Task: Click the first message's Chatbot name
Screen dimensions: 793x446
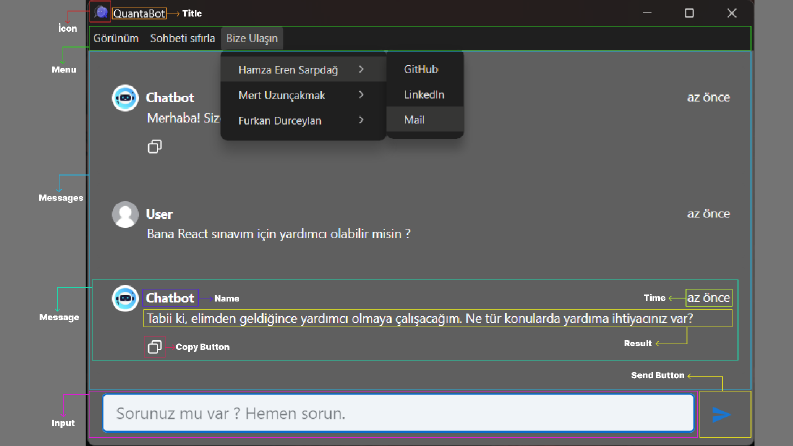Action: point(170,98)
